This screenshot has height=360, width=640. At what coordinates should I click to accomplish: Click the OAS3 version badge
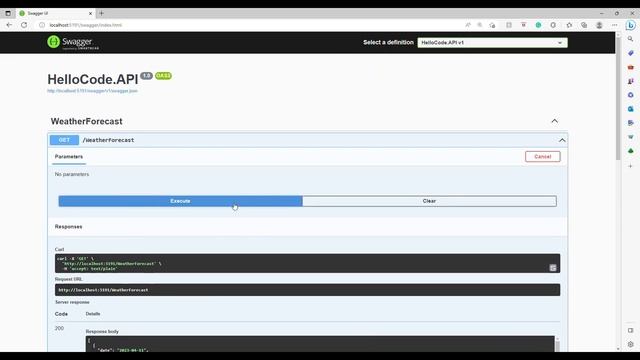[x=163, y=76]
